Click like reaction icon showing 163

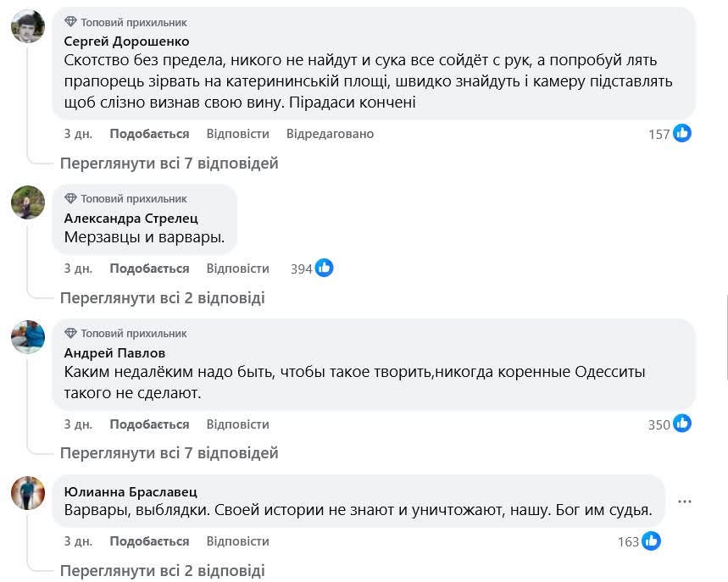[651, 541]
